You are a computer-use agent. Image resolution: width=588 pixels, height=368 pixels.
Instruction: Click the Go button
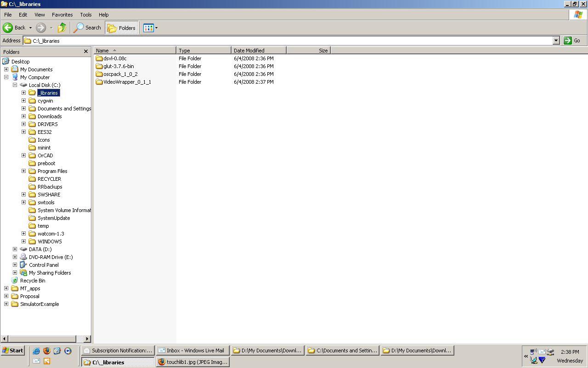point(573,40)
